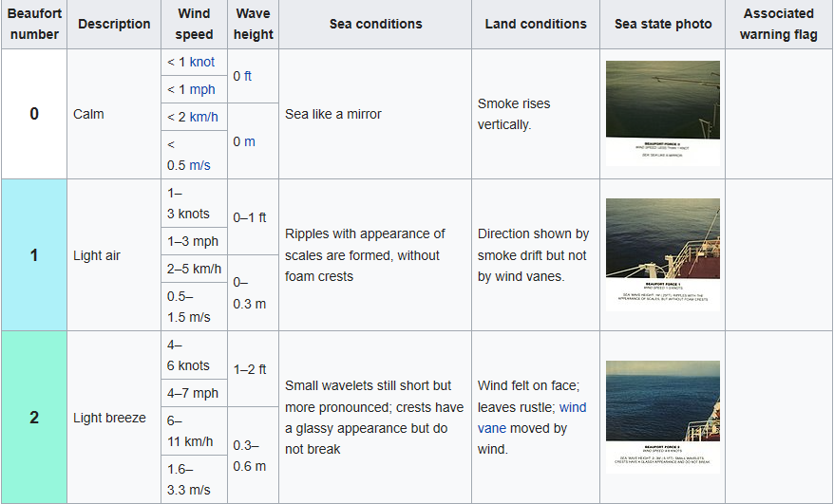Screen dimensions: 834x504
Task: Click the "knot" link in wind speed
Action: pyautogui.click(x=202, y=62)
